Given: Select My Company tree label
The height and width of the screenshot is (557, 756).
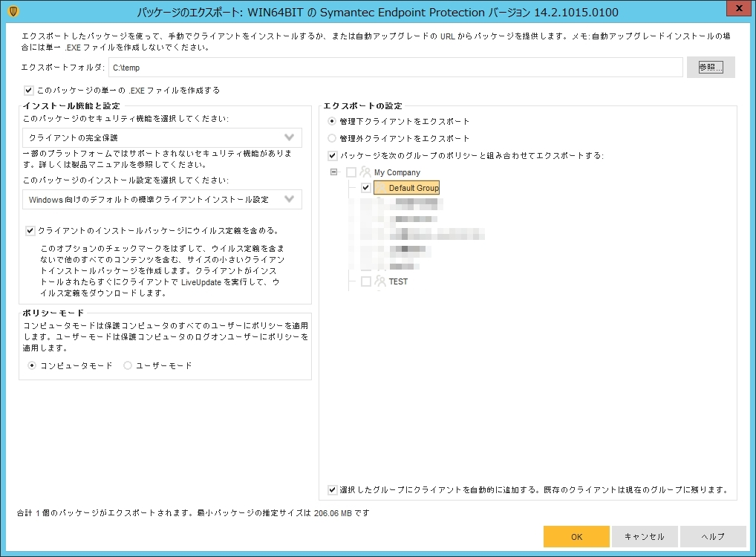Looking at the screenshot, I should (397, 172).
